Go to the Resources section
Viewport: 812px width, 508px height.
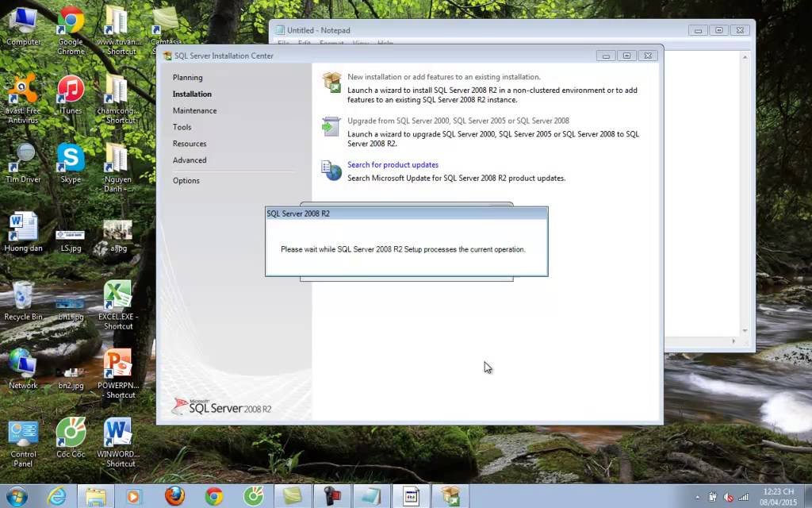click(x=190, y=144)
